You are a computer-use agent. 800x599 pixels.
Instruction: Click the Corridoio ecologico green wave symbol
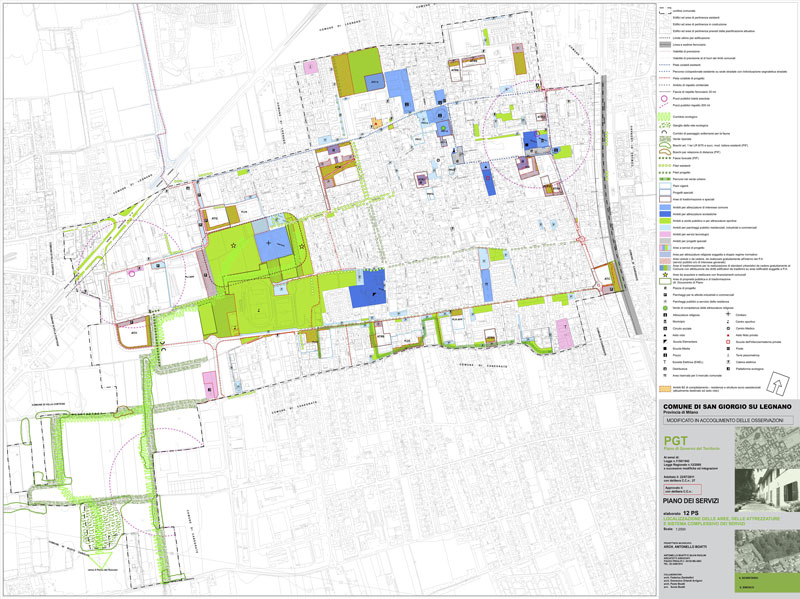(x=665, y=117)
